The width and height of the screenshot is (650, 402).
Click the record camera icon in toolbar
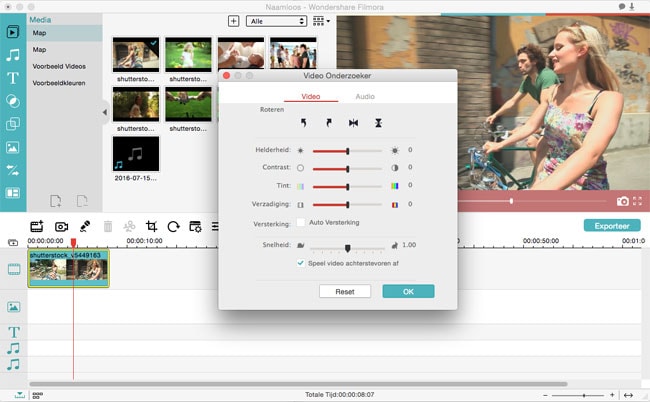click(61, 227)
